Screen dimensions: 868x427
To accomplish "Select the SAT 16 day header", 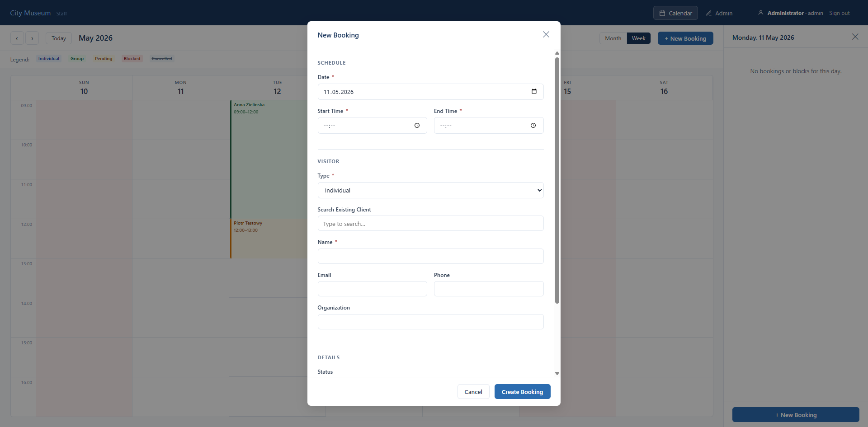I will click(664, 88).
